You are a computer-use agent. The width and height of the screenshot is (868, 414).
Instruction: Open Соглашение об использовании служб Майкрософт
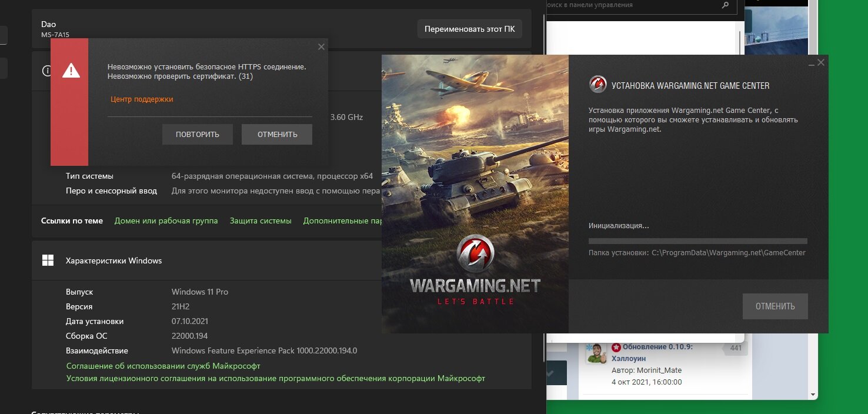(163, 366)
